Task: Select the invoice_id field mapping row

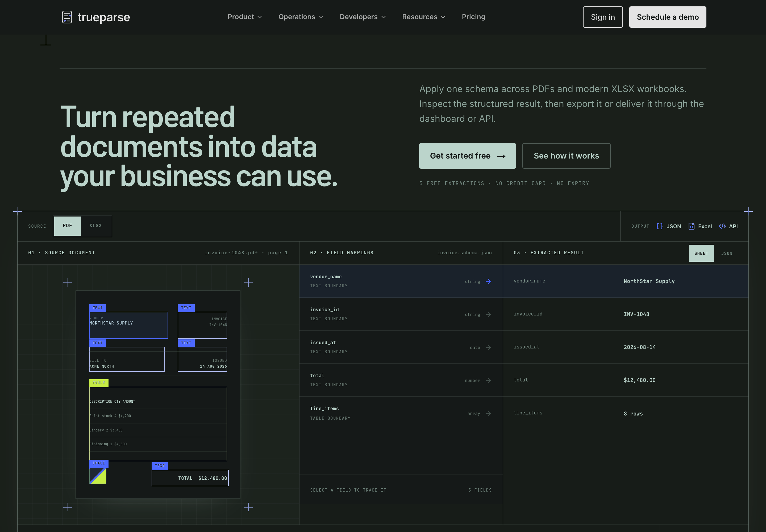Action: 401,314
